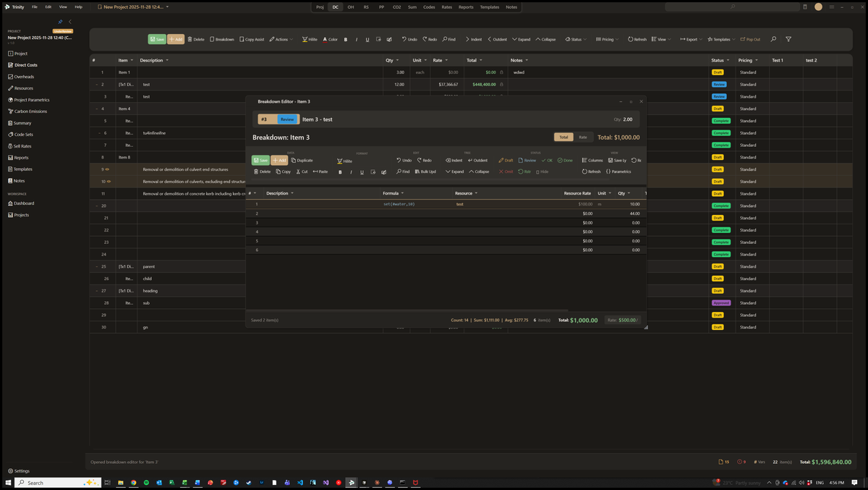Switch to the OH tab
Screen dimensions: 868x490
coord(351,7)
